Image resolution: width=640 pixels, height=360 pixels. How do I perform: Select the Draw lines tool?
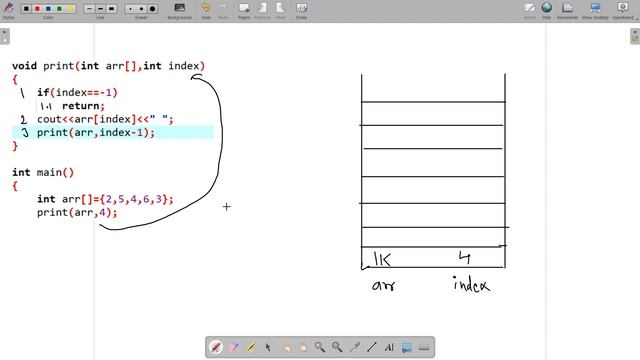(371, 347)
